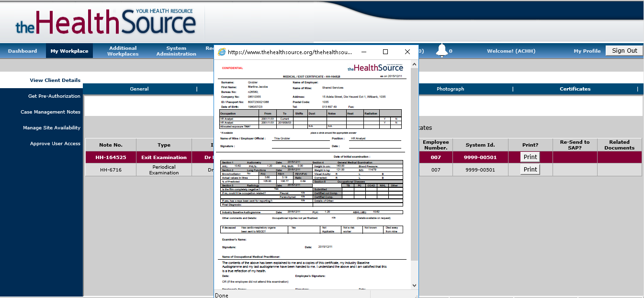Click the Exit Examination type cell
Image resolution: width=644 pixels, height=298 pixels.
click(164, 157)
